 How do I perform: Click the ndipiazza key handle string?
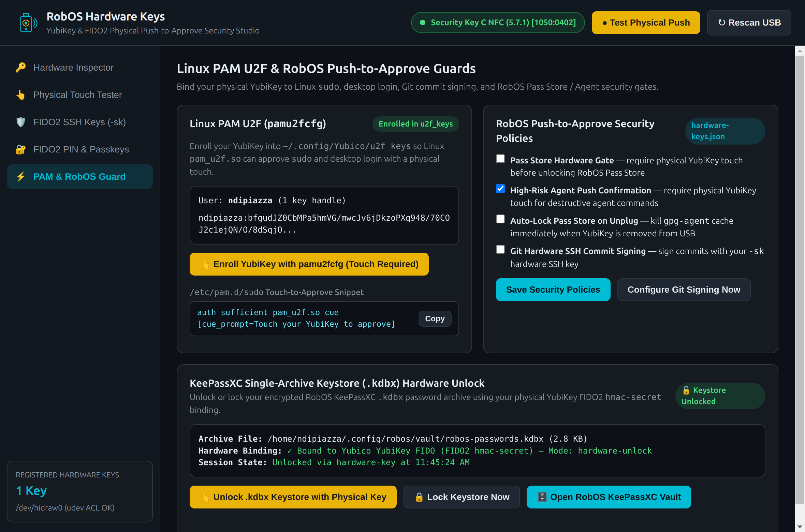[324, 224]
